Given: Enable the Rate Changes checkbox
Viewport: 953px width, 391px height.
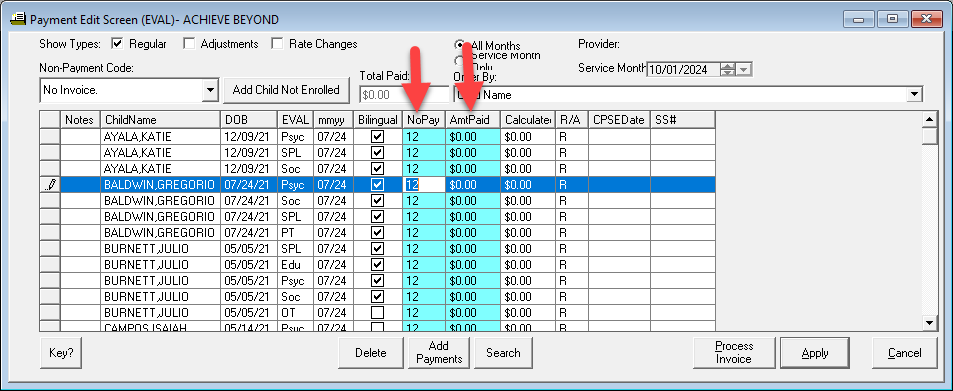Looking at the screenshot, I should pos(278,44).
